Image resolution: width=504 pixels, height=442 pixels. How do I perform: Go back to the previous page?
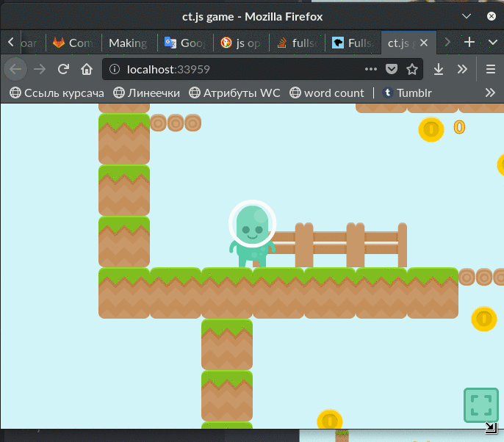15,69
